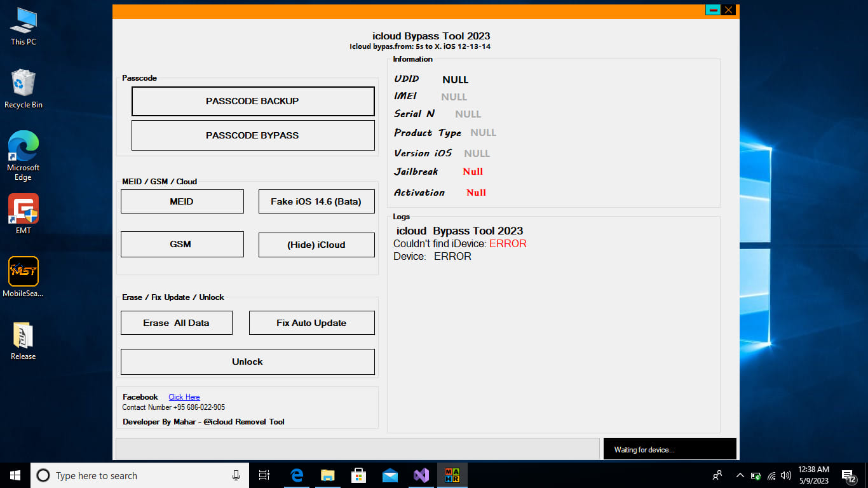Click the PASSCODE BACKUP button

click(253, 101)
